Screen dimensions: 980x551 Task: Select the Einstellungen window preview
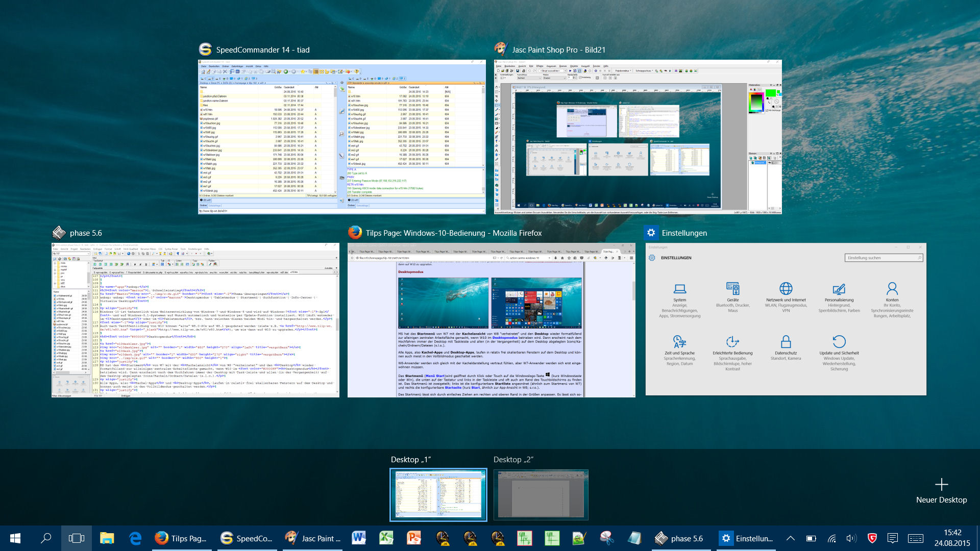pyautogui.click(x=786, y=319)
